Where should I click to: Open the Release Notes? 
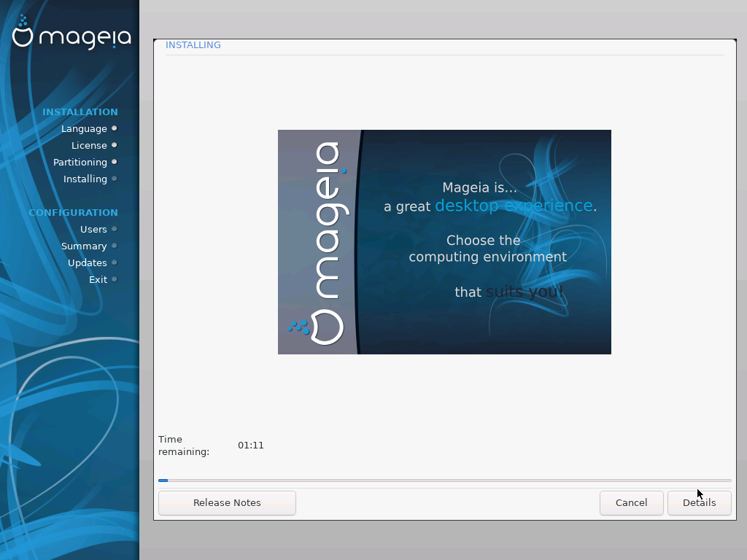click(x=227, y=503)
